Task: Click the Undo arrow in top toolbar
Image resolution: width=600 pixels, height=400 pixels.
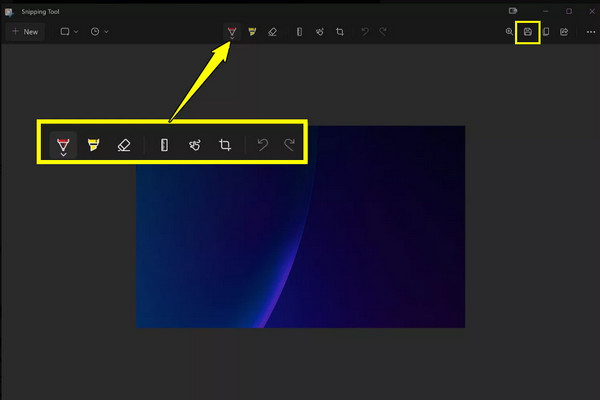Action: [x=365, y=32]
